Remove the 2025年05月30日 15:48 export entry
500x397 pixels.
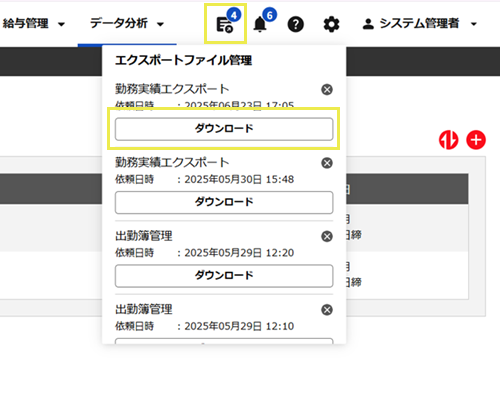pos(327,163)
